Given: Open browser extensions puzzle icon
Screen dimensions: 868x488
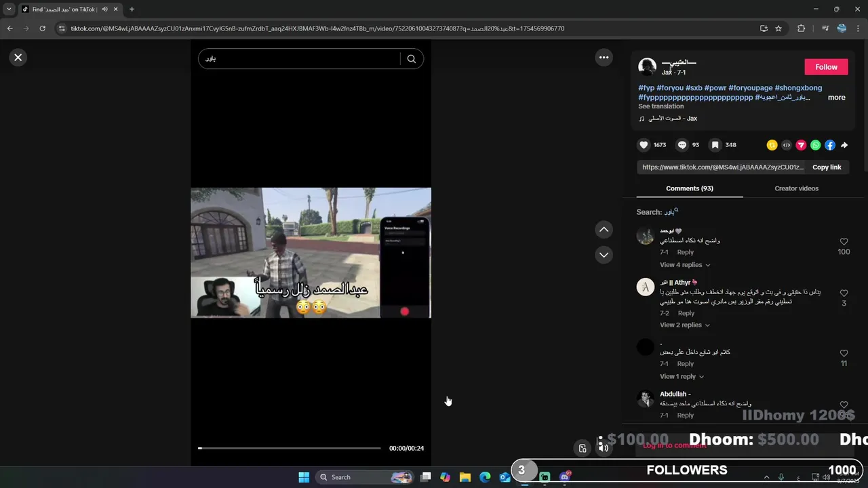Looking at the screenshot, I should (801, 28).
